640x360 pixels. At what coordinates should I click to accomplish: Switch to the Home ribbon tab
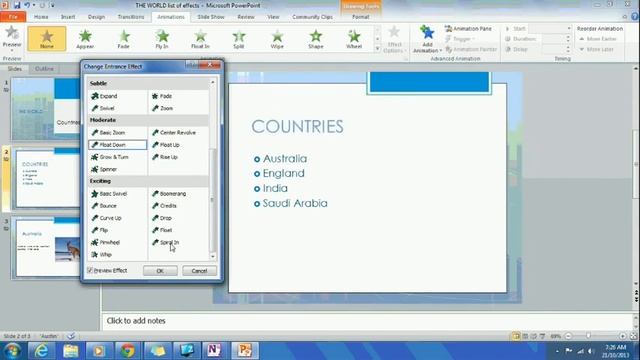pyautogui.click(x=41, y=17)
